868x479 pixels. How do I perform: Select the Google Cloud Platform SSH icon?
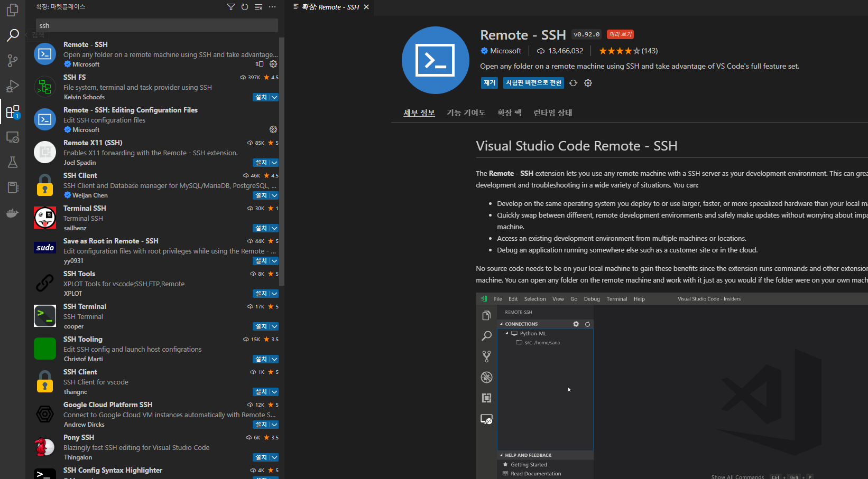[45, 414]
